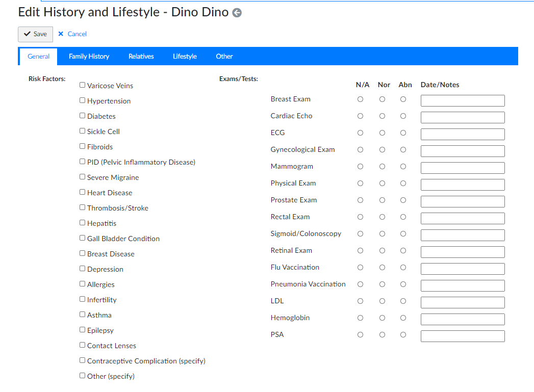This screenshot has height=392, width=534.
Task: Check the Allergies risk factor
Action: point(82,283)
